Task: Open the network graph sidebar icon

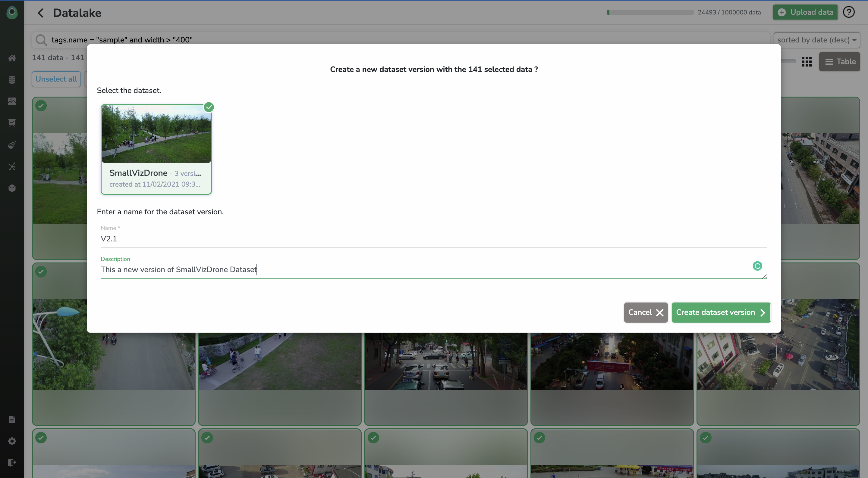Action: (12, 167)
